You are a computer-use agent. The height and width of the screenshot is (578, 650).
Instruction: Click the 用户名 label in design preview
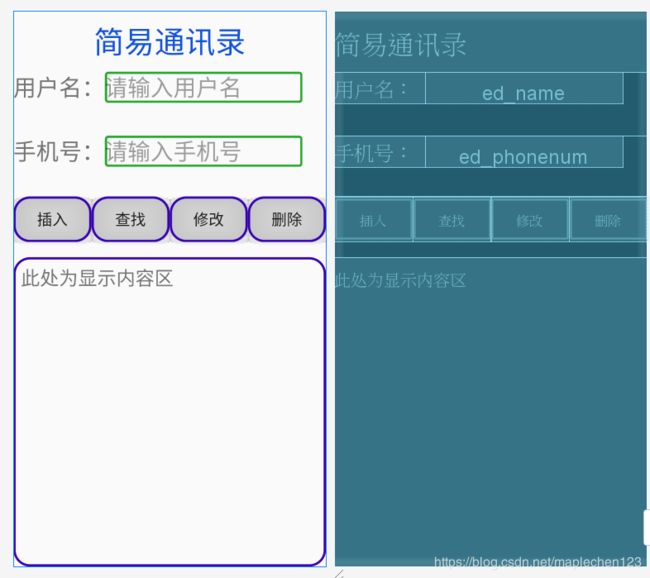(x=52, y=88)
